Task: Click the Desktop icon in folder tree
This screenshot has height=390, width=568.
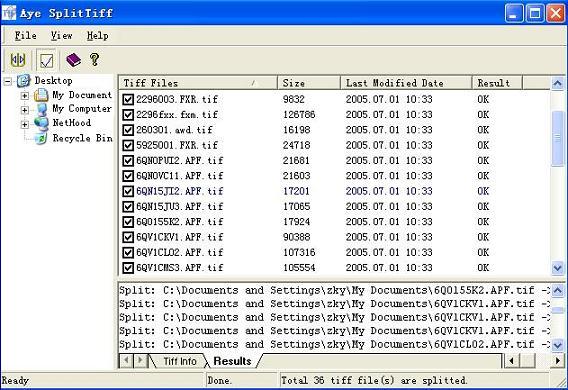Action: coord(24,81)
